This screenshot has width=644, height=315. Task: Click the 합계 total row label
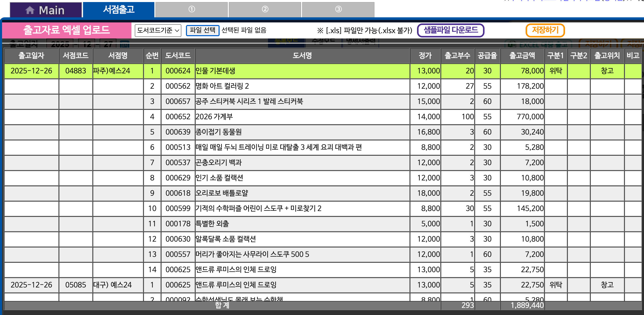coord(222,305)
